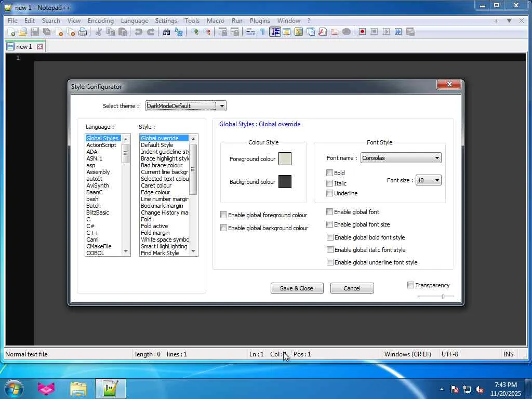Tick Enable global font checkbox
The image size is (532, 399).
pos(329,212)
